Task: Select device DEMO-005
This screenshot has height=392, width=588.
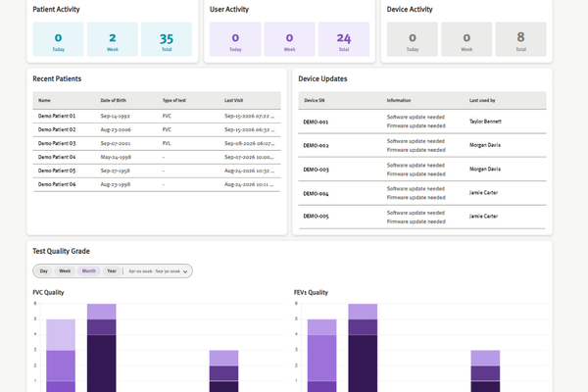Action: (x=316, y=216)
